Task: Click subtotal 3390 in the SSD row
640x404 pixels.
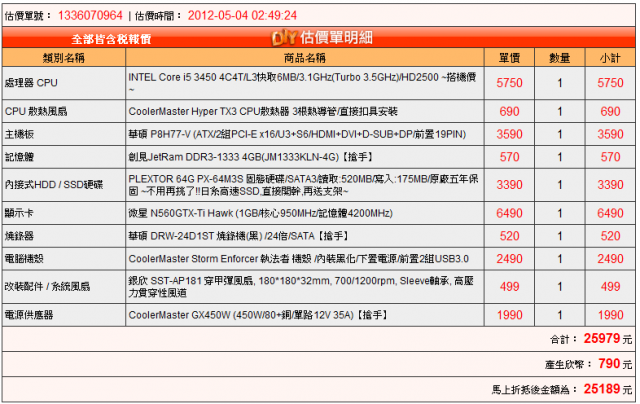Action: (610, 185)
